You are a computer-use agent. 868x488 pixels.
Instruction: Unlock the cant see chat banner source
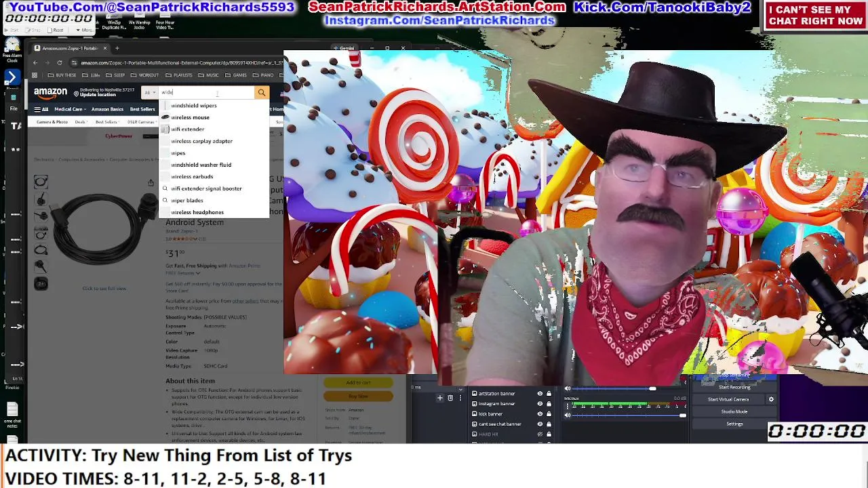(x=549, y=424)
